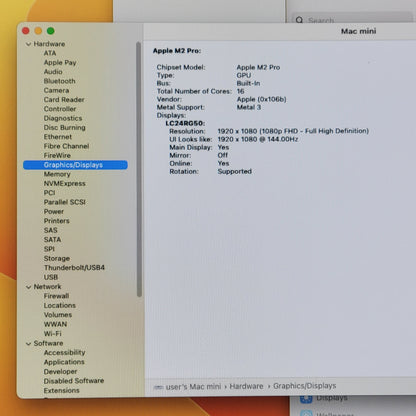Collapse the Network section chevron
The width and height of the screenshot is (416, 416).
pos(28,287)
